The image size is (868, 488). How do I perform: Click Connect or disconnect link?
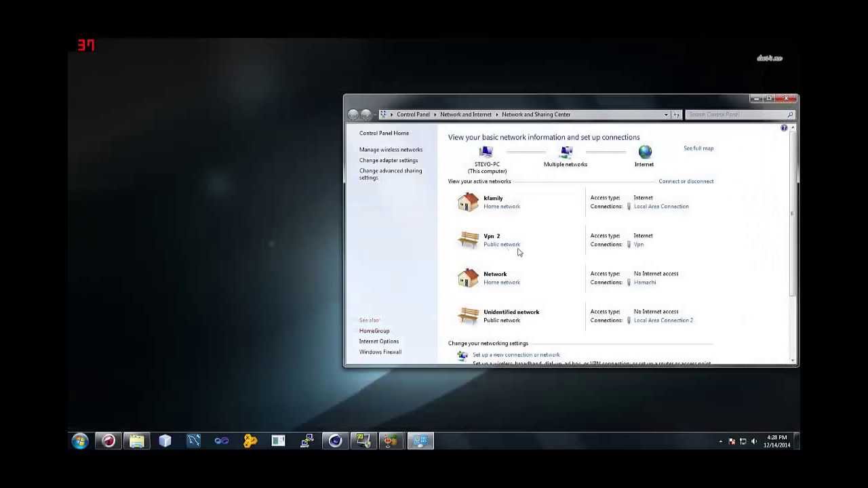tap(686, 182)
